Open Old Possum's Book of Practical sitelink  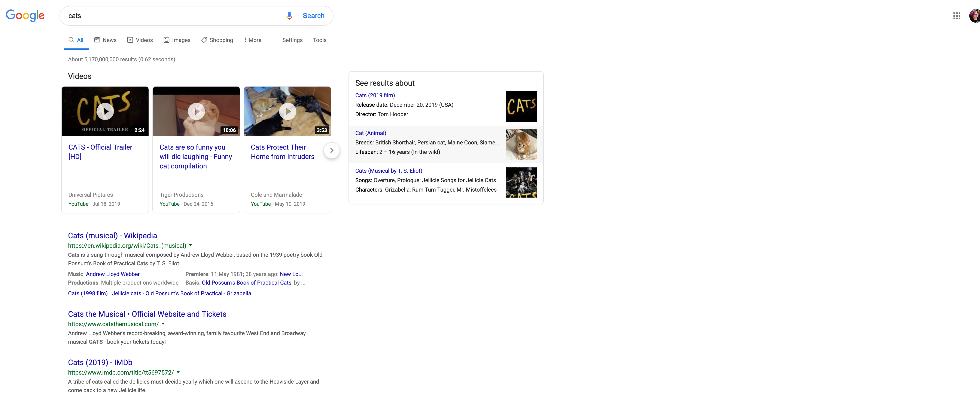coord(184,294)
